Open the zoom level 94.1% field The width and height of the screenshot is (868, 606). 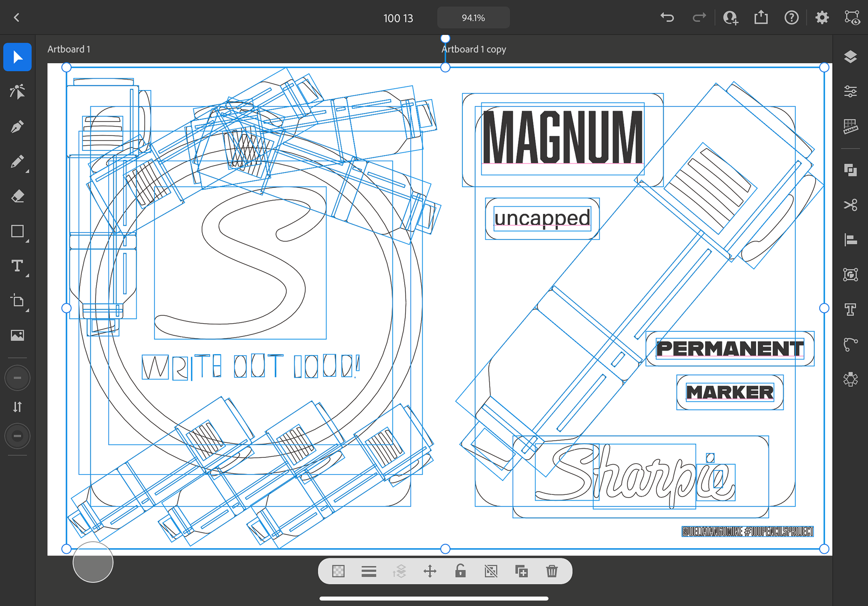(473, 18)
